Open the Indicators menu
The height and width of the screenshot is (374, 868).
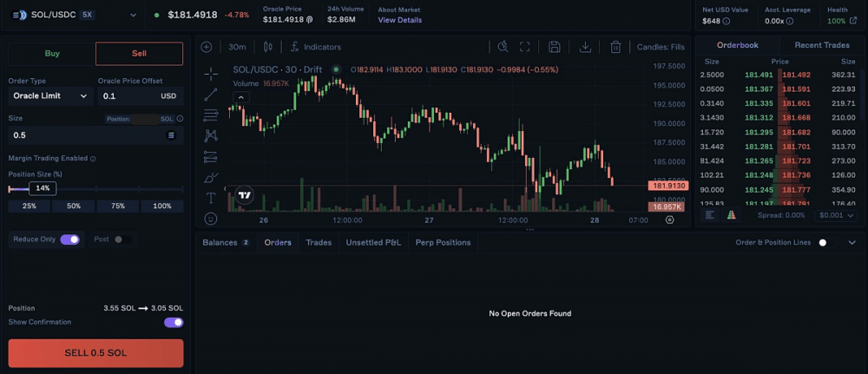coord(316,47)
